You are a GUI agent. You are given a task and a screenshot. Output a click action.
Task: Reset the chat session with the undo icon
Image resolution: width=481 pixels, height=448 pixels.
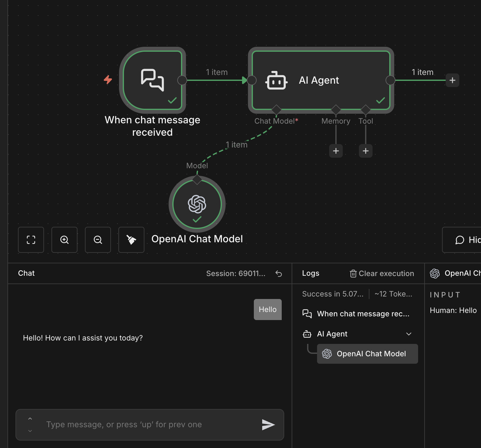[279, 274]
